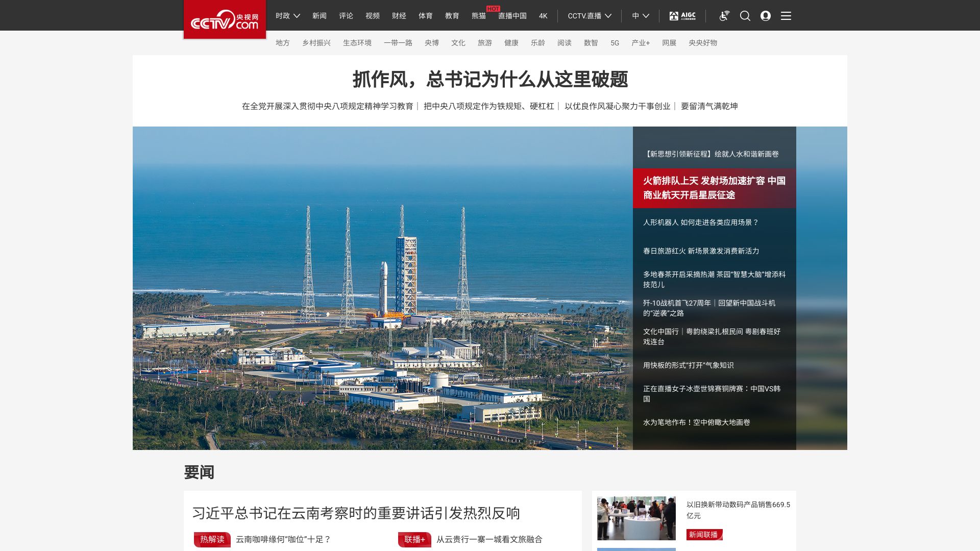The width and height of the screenshot is (980, 551).
Task: Open the digital products store thumbnail
Action: coord(636,518)
